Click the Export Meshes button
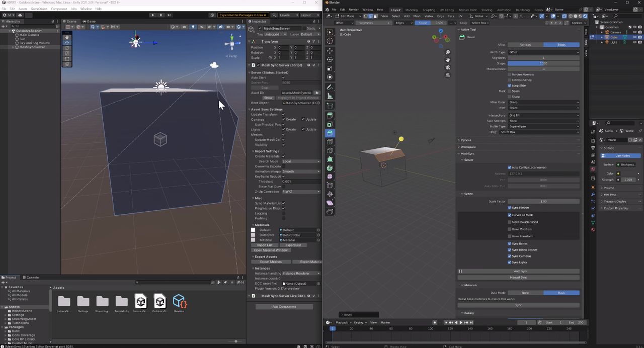The height and width of the screenshot is (348, 644). click(x=271, y=262)
